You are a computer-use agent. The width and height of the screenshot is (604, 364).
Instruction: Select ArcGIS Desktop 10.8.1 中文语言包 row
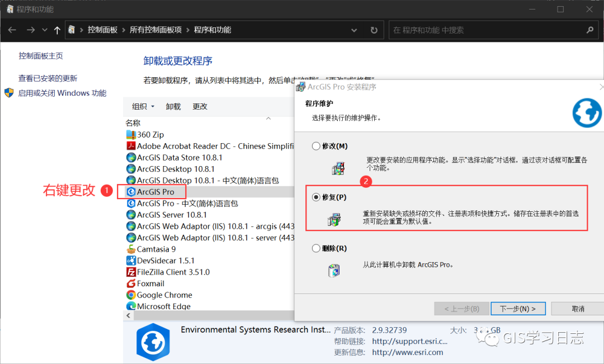coord(210,180)
